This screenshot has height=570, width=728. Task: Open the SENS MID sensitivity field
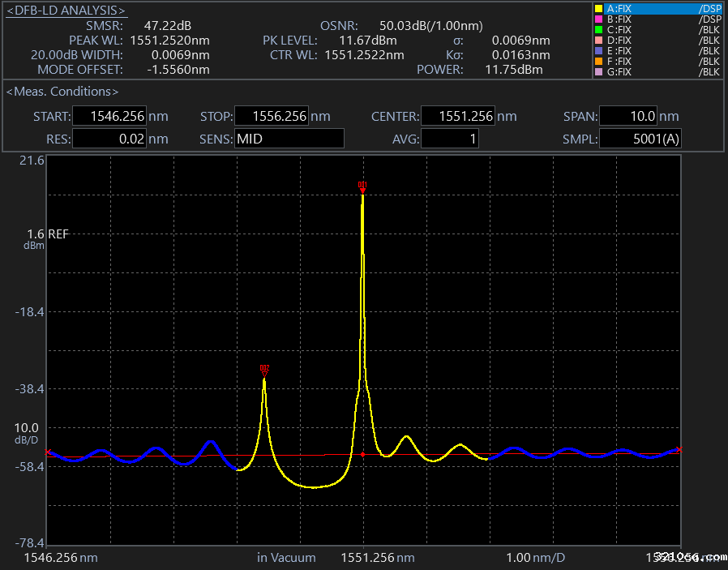(289, 139)
